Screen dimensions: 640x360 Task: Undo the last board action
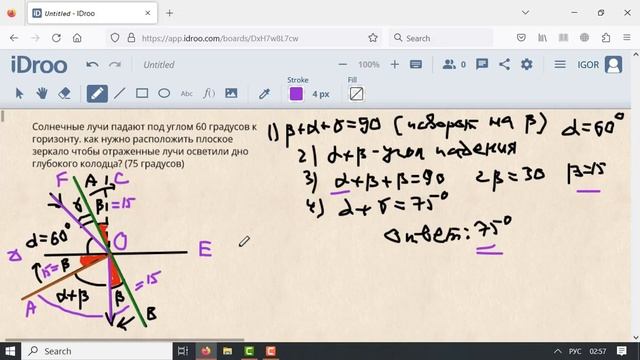pos(92,65)
